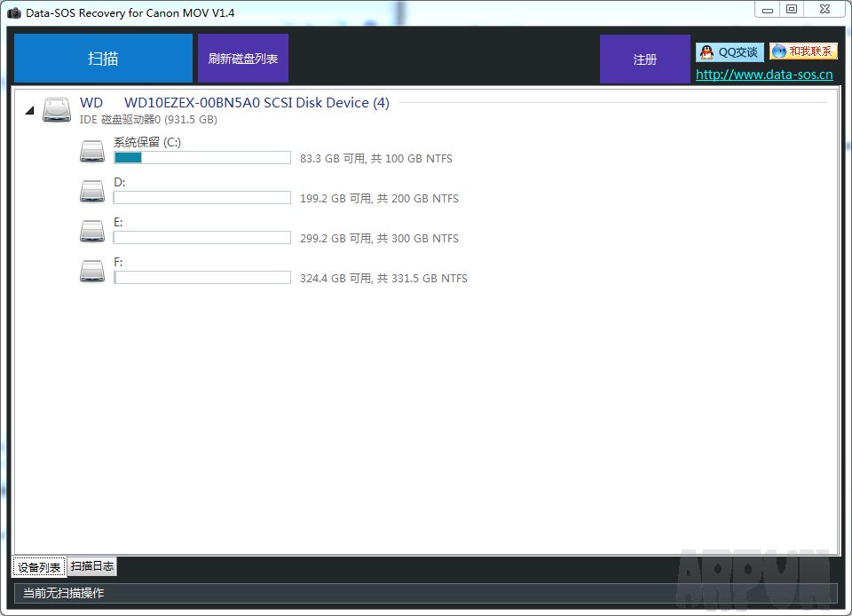Click the camera icon in the title bar
The height and width of the screenshot is (616, 852).
click(x=14, y=12)
